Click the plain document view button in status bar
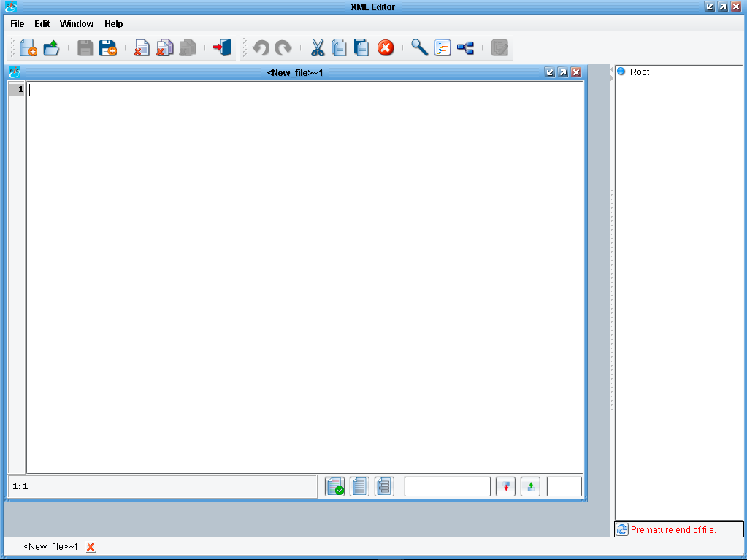 (359, 486)
